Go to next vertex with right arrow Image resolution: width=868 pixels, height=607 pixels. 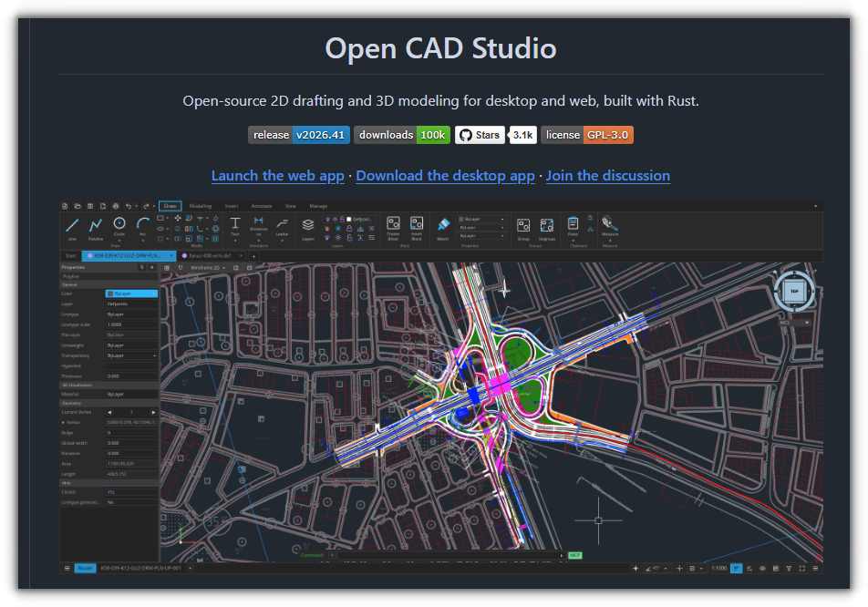pyautogui.click(x=153, y=412)
